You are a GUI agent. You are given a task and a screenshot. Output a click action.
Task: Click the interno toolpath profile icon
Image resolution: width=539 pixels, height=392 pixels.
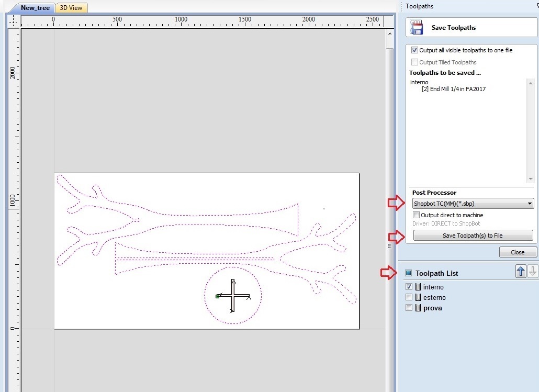click(x=418, y=287)
